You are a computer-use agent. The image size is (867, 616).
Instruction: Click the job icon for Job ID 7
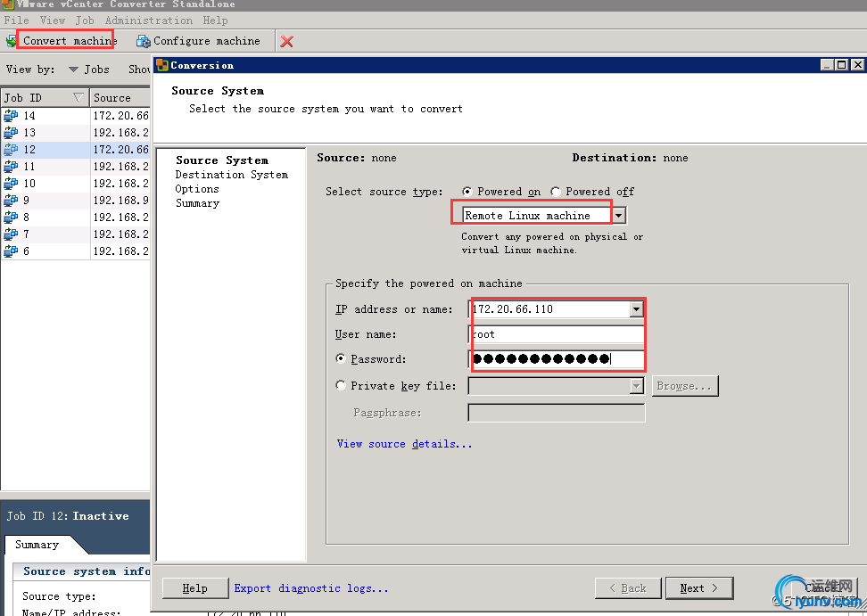click(x=11, y=234)
